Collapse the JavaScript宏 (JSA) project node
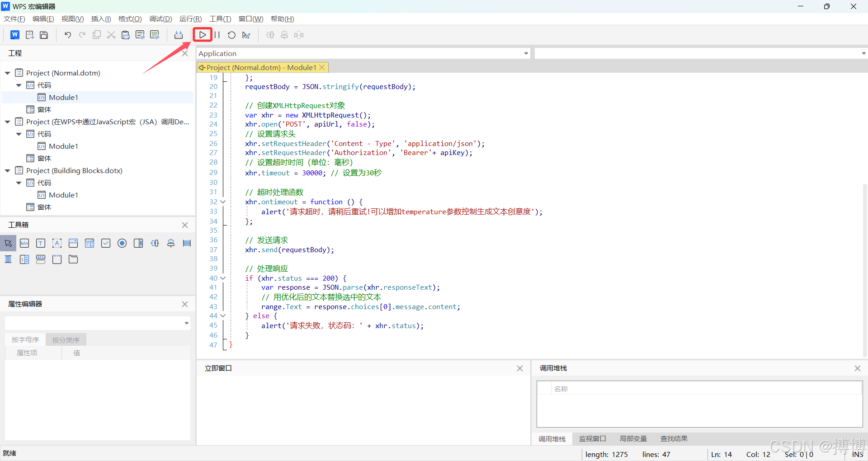Image resolution: width=868 pixels, height=461 pixels. pos(8,122)
